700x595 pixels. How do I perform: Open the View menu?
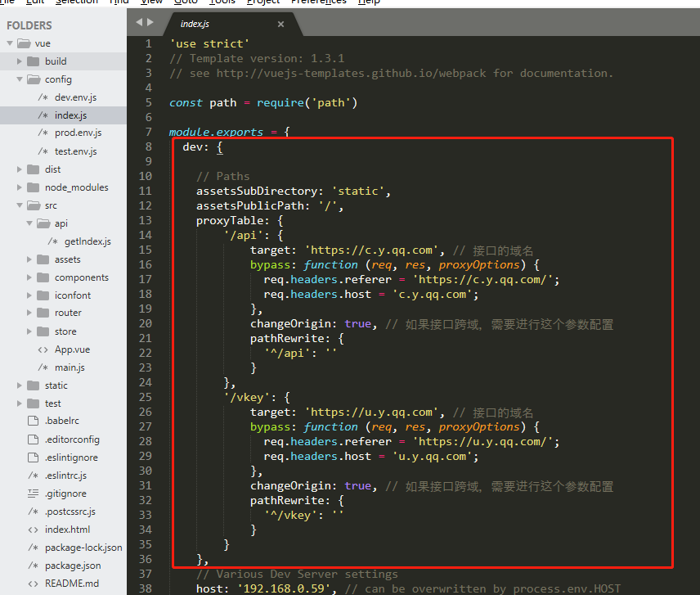(x=152, y=2)
